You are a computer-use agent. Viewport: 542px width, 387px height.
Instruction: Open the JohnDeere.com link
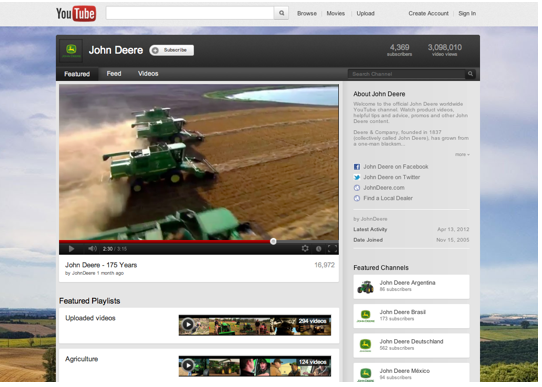[x=384, y=188]
